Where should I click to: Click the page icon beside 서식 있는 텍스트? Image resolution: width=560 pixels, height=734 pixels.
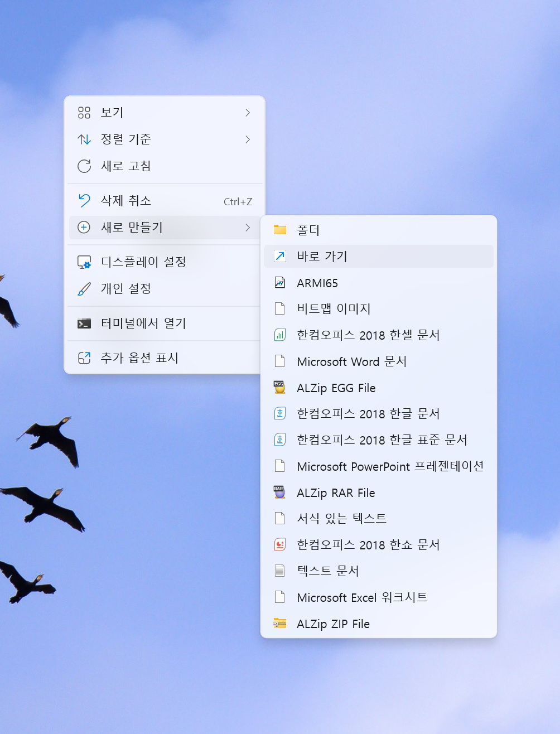point(280,518)
